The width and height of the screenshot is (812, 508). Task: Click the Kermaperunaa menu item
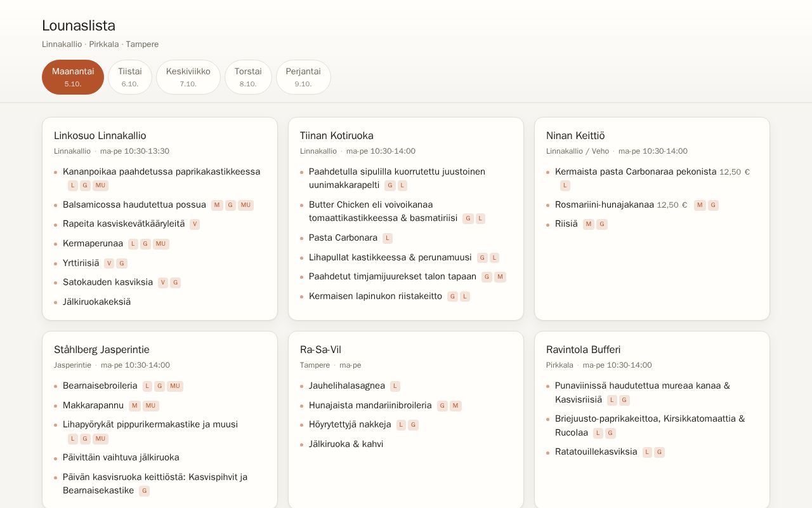click(x=93, y=243)
